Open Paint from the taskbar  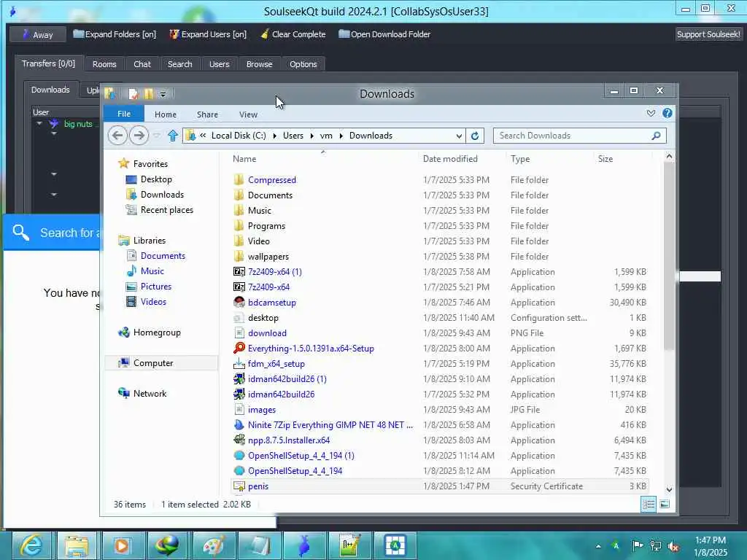pyautogui.click(x=214, y=545)
